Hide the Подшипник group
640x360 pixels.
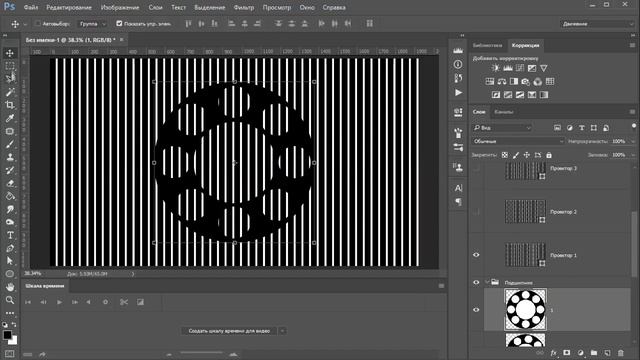(x=476, y=282)
